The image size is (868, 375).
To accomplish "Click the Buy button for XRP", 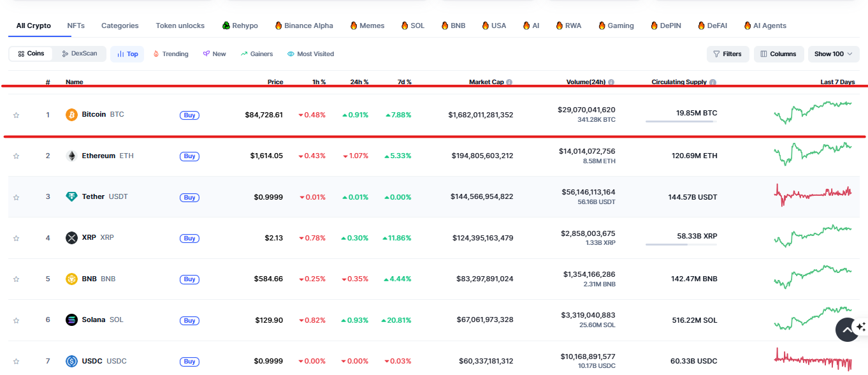I will [x=189, y=239].
